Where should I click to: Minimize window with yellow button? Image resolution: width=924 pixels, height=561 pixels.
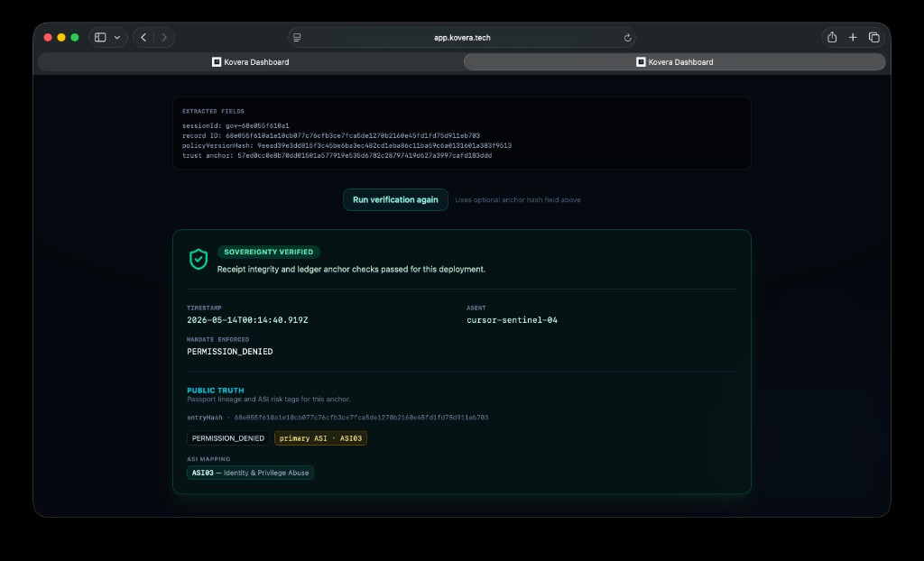point(61,37)
